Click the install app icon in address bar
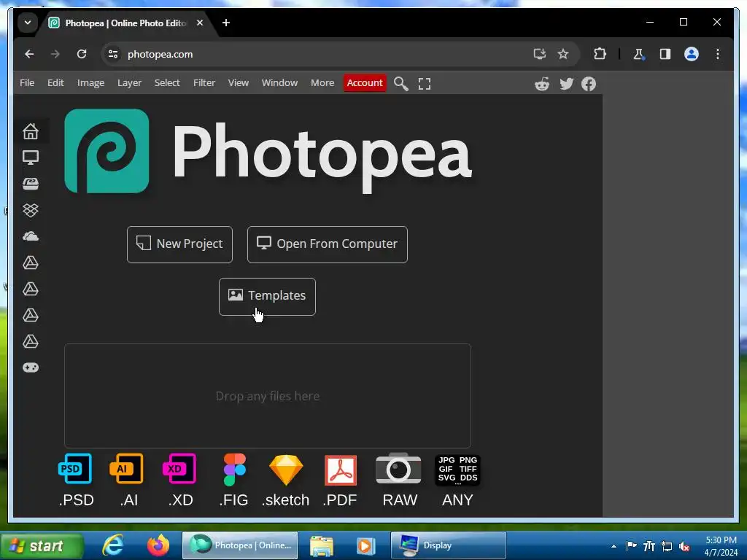747x560 pixels. (x=539, y=54)
